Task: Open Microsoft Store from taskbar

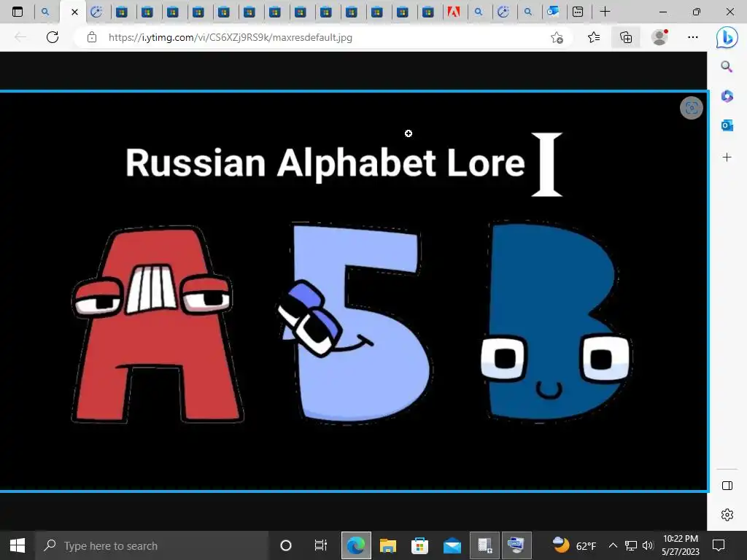Action: coord(419,545)
